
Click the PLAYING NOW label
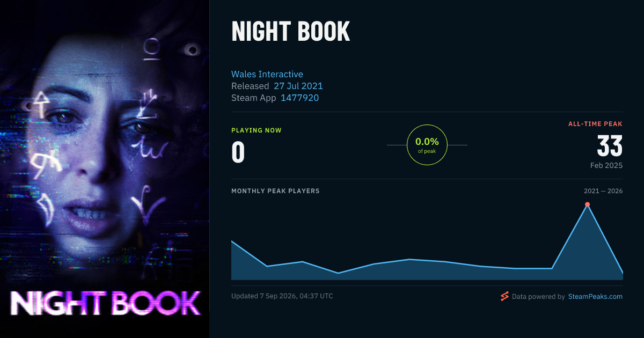pos(257,130)
